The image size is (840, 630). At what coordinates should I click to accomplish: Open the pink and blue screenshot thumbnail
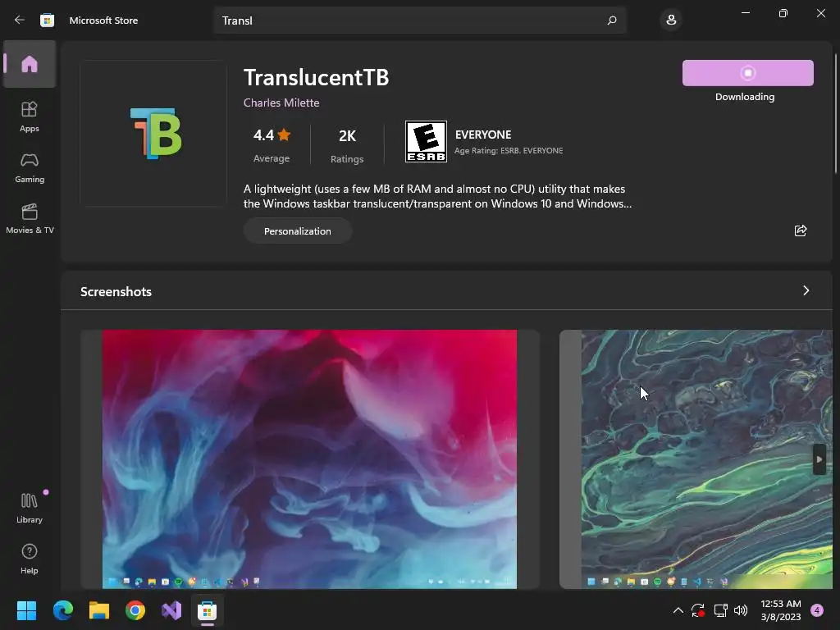coord(309,459)
